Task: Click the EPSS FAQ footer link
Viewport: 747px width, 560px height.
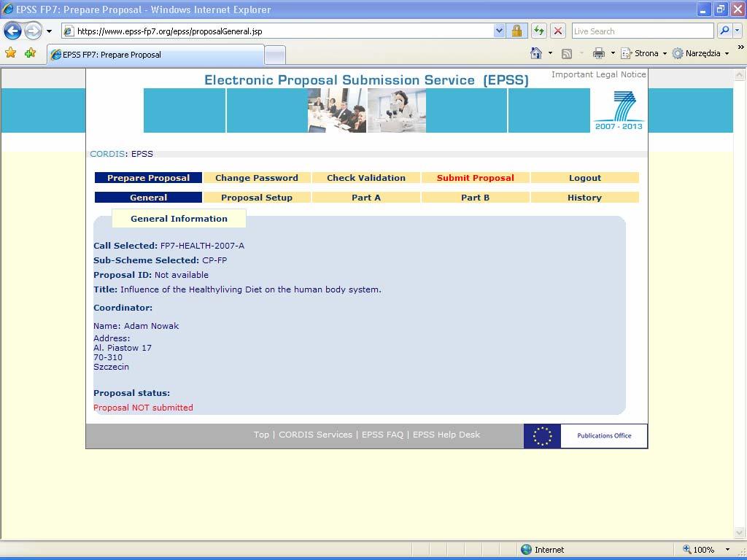Action: tap(382, 435)
